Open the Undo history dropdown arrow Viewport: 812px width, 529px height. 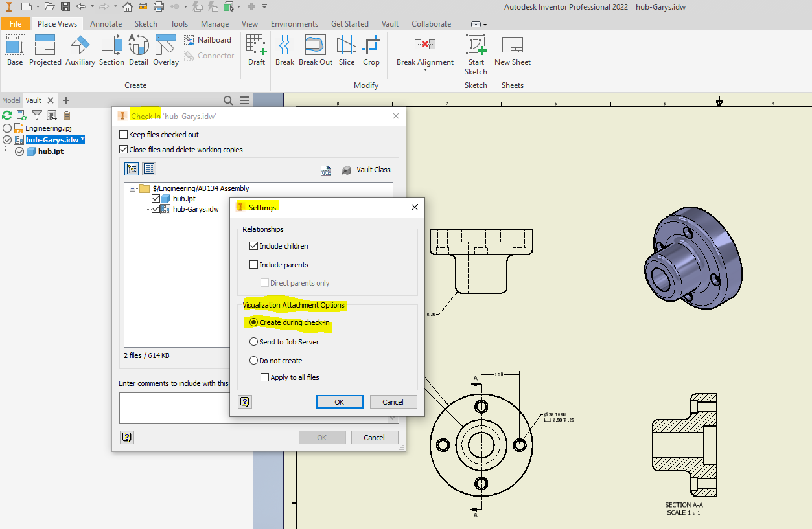pos(91,6)
